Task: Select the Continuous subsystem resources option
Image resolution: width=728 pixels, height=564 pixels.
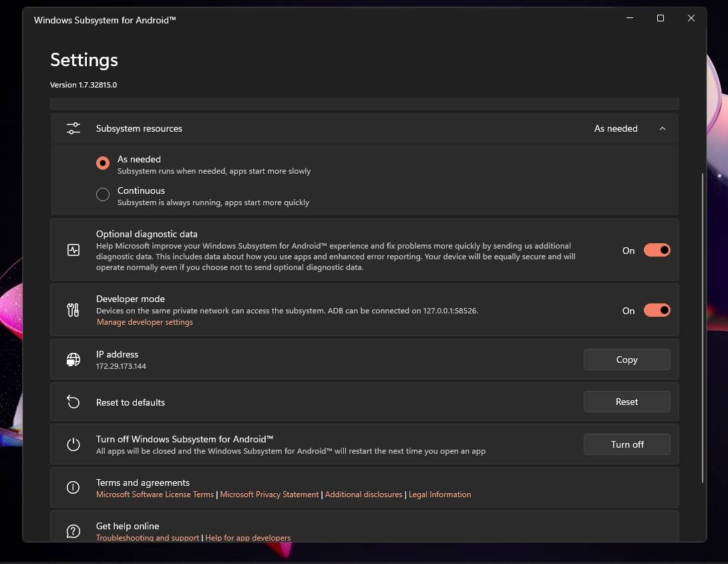Action: [102, 194]
